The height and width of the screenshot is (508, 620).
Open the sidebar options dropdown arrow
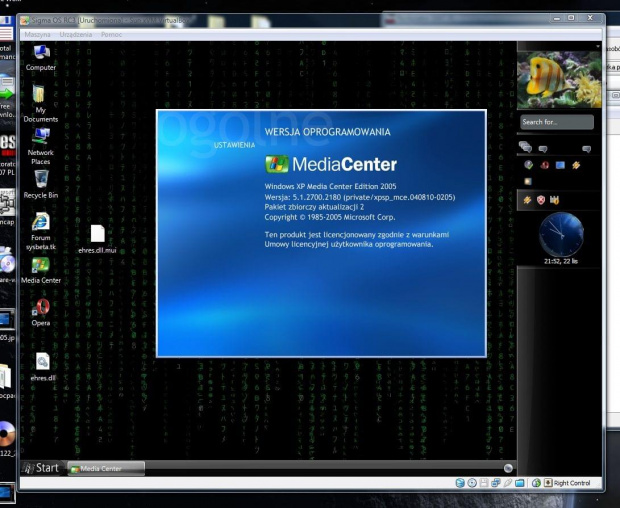click(598, 47)
